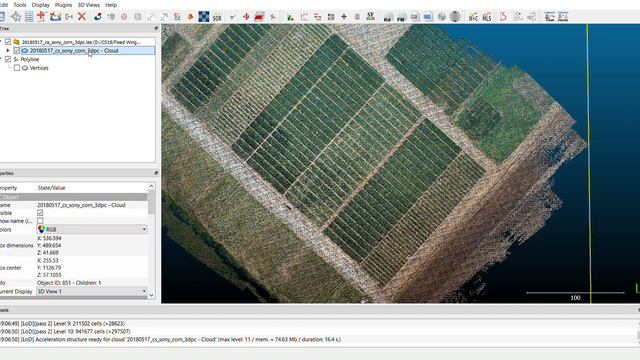This screenshot has height=360, width=640.
Task: Click the dark gray sphere toolbar icon
Action: (x=455, y=17)
